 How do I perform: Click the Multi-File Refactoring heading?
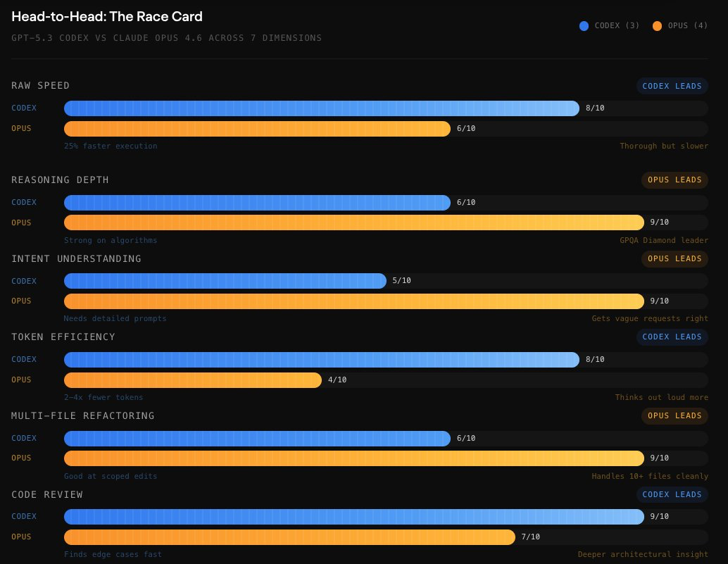coord(82,415)
